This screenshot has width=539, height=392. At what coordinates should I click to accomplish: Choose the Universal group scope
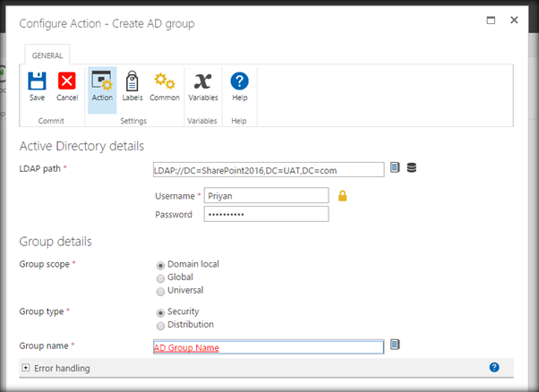[x=161, y=291]
